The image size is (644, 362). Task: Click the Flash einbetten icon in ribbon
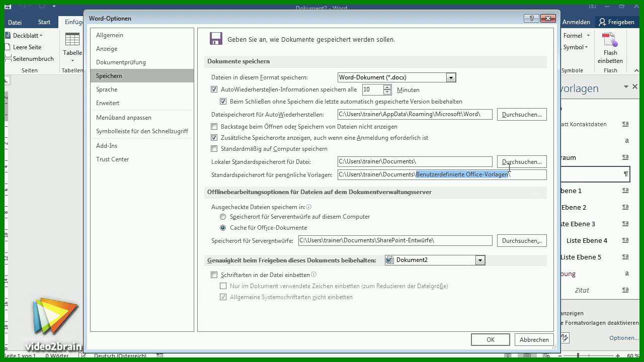[610, 40]
